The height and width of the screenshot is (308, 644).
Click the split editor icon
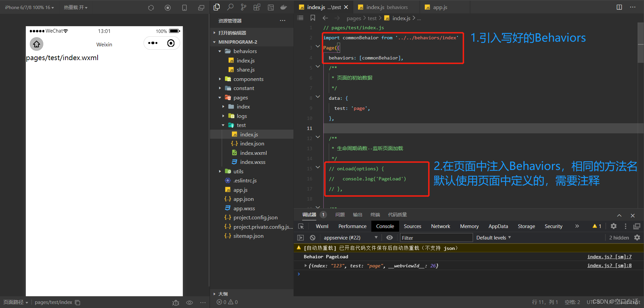tap(619, 7)
